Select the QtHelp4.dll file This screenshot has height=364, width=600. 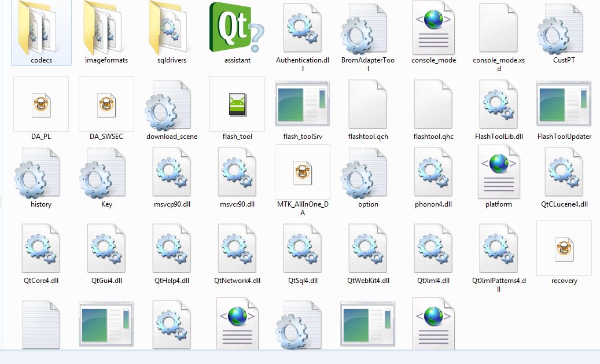tap(172, 253)
